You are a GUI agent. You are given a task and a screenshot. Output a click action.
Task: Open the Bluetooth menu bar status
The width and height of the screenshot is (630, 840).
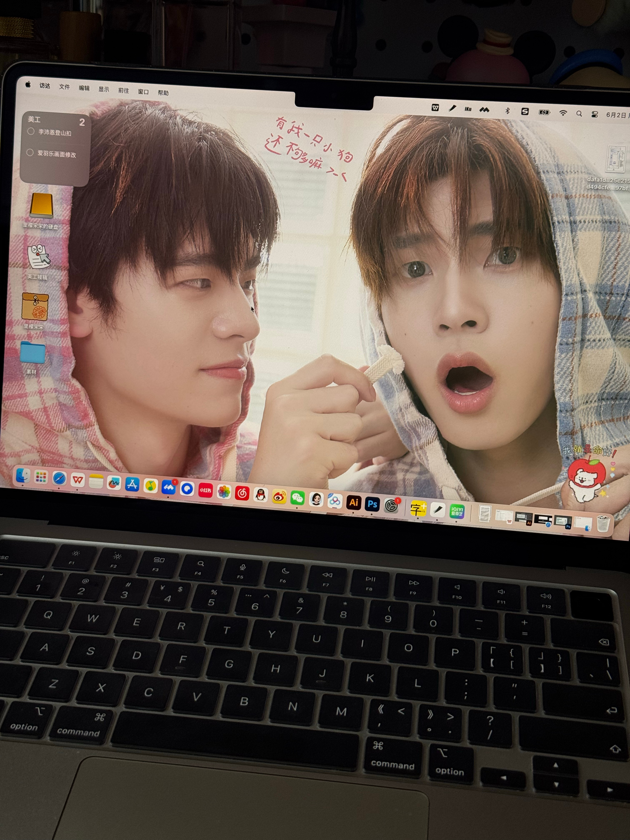[507, 110]
